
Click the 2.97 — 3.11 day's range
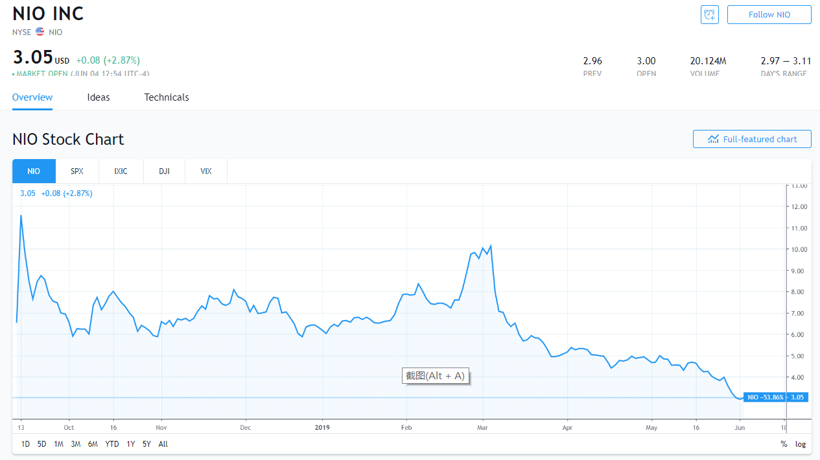pos(785,61)
